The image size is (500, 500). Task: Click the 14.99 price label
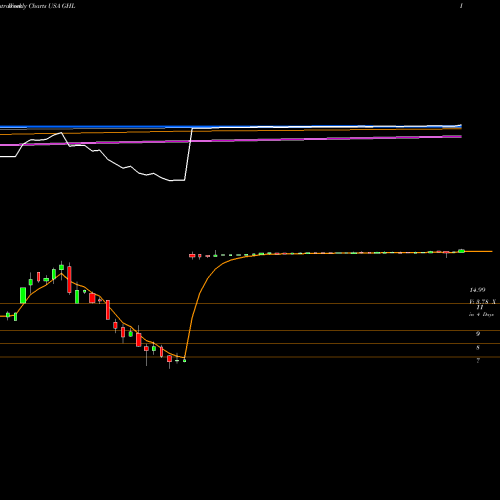477,290
